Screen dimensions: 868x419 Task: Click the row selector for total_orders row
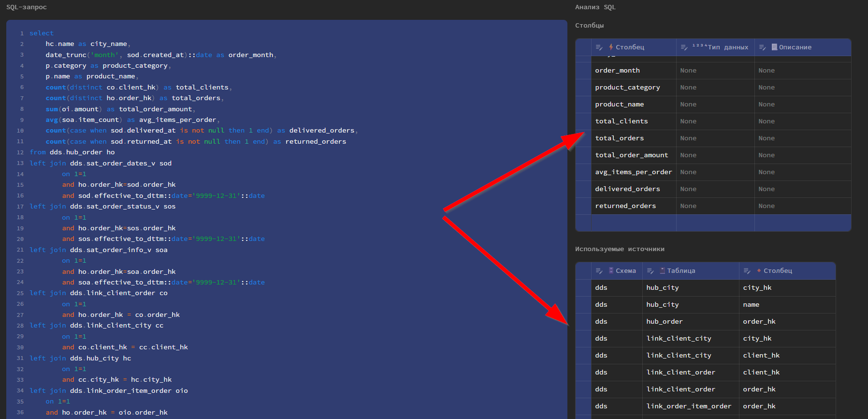point(583,138)
